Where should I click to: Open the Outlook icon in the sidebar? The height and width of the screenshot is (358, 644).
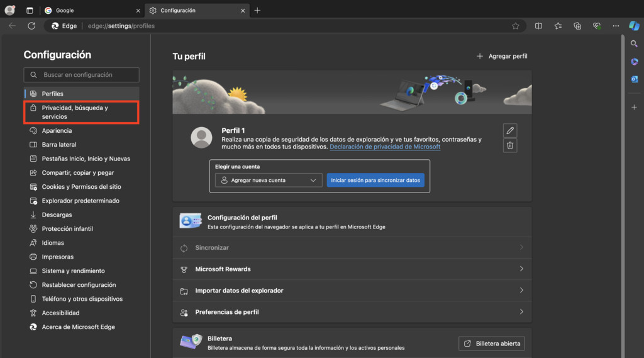[634, 79]
